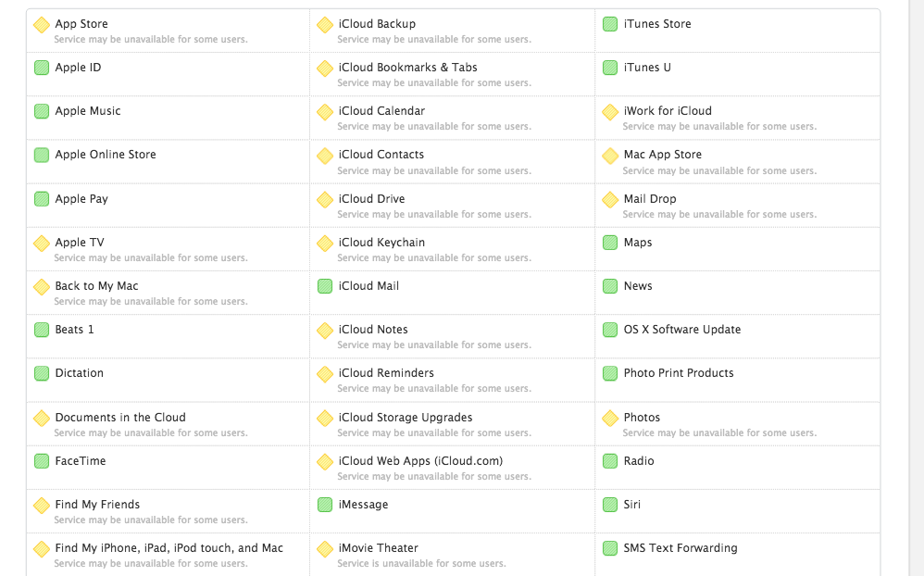Screen dimensions: 924x576
Task: Open the Back to My Mac entry
Action: click(96, 286)
